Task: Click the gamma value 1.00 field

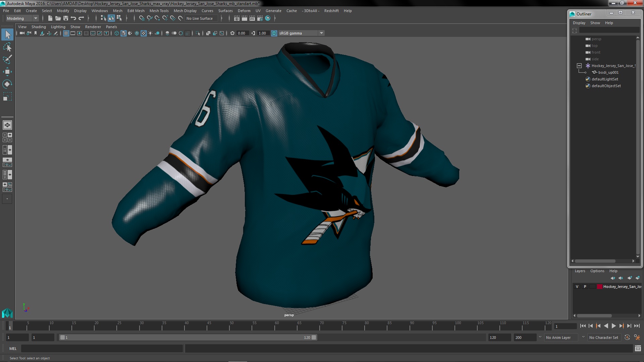Action: [x=263, y=33]
